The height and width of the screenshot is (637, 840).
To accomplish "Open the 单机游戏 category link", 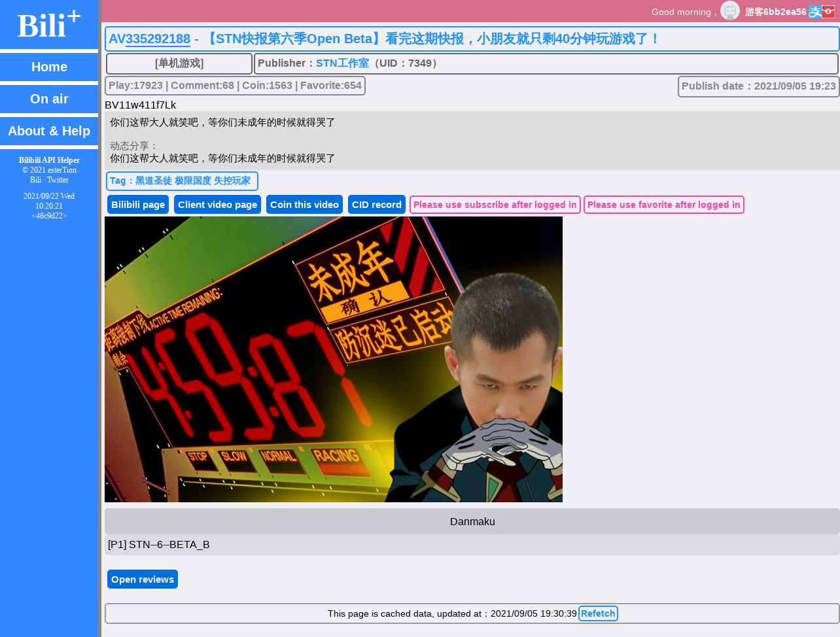I will (179, 63).
